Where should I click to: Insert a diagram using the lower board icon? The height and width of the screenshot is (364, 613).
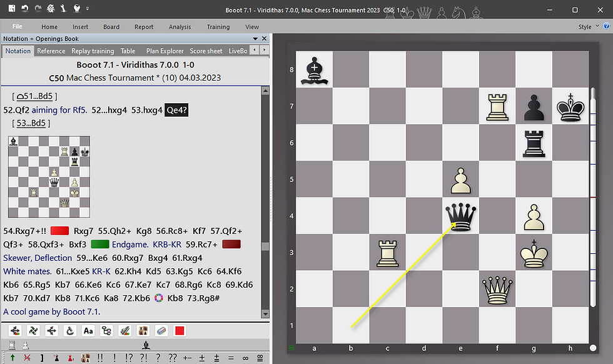click(x=85, y=358)
